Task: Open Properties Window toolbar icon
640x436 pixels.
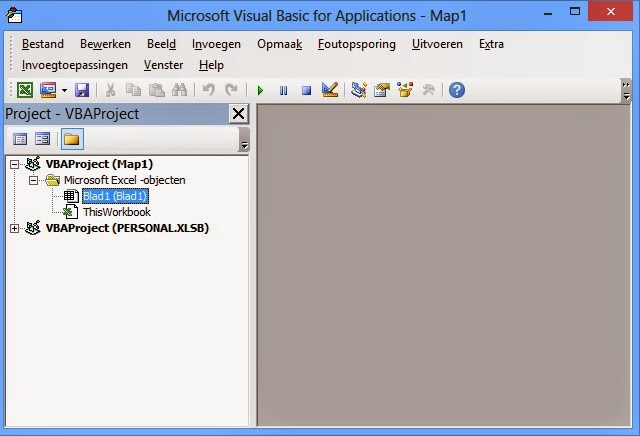Action: pyautogui.click(x=382, y=90)
